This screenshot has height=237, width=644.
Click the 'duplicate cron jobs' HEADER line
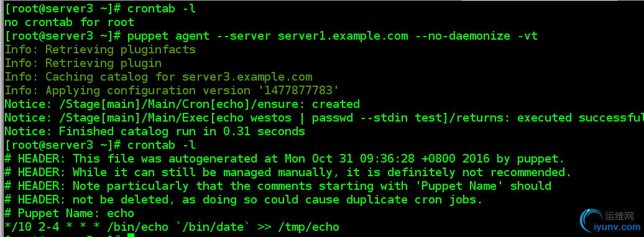click(244, 200)
